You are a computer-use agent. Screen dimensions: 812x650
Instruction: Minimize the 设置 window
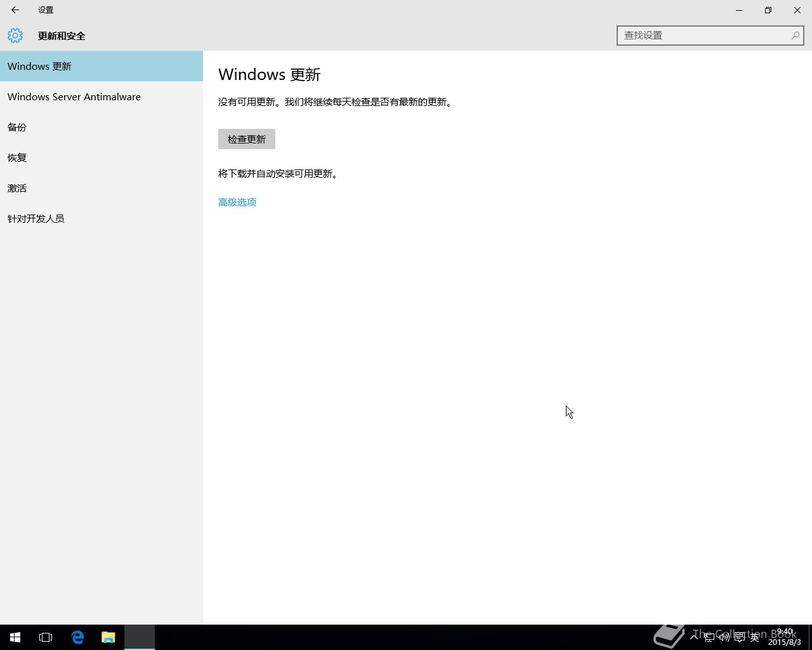[739, 10]
